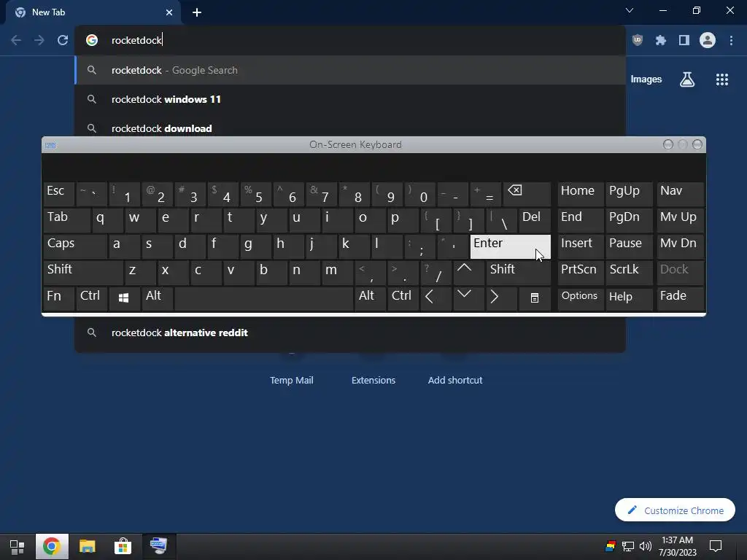Click the Tab key on keyboard
Screen dimensions: 747x560
coord(66,220)
